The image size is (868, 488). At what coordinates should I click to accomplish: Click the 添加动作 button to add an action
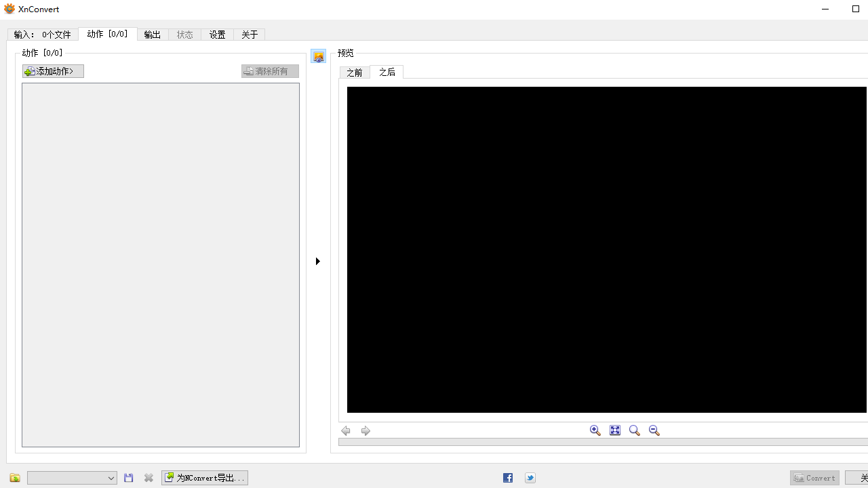(x=52, y=70)
